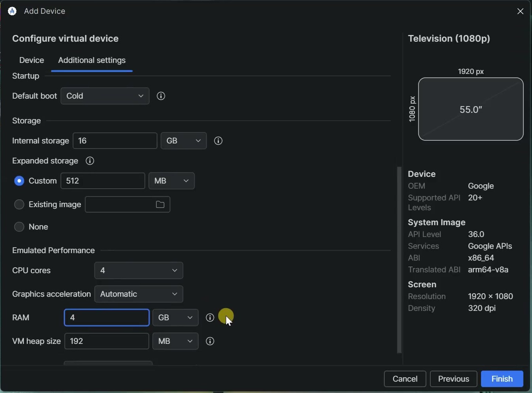Open the CPU cores dropdown
The width and height of the screenshot is (532, 393).
click(139, 271)
